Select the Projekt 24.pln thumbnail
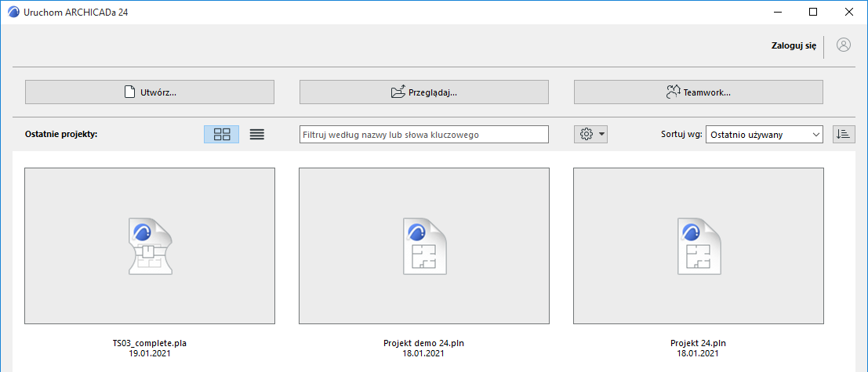The image size is (868, 372). 699,246
